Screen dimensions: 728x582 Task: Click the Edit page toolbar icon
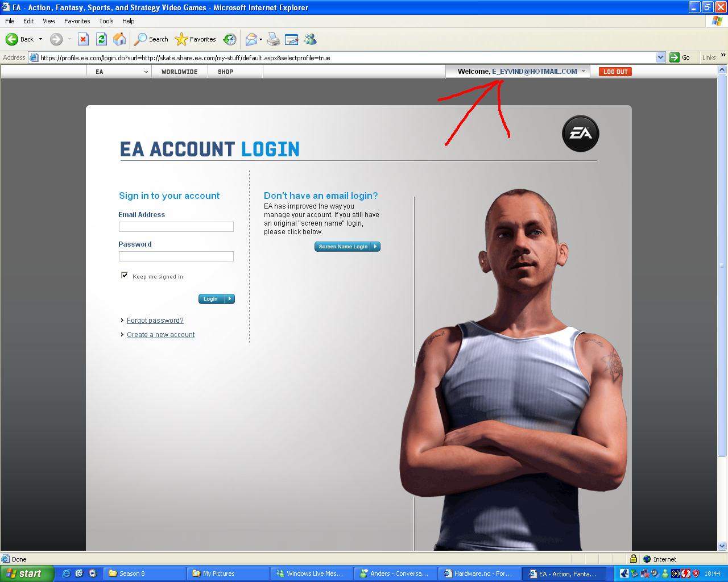(292, 39)
